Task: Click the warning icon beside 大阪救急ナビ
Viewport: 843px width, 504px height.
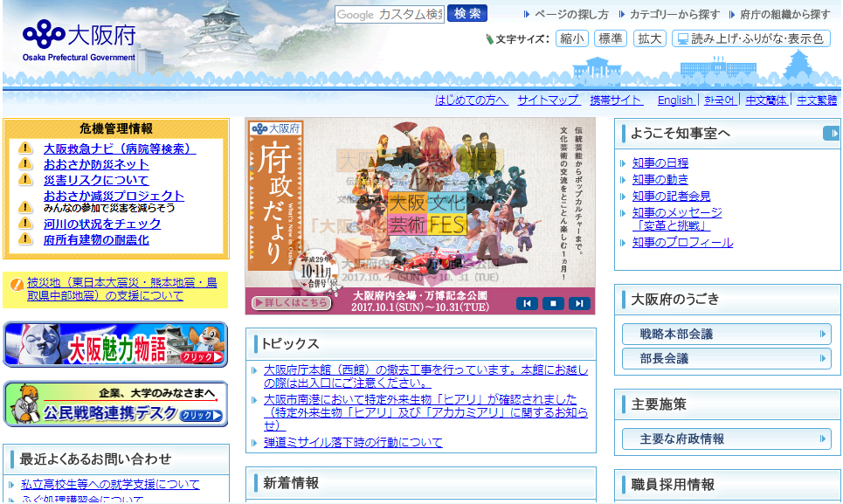Action: (25, 148)
